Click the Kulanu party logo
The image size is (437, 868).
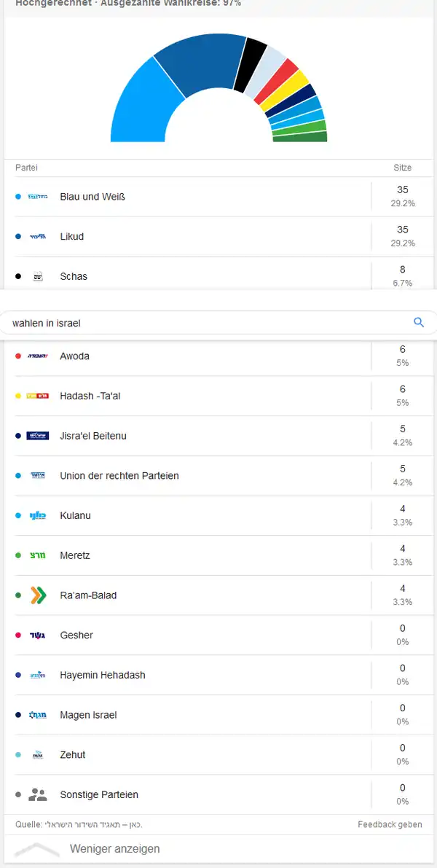[x=38, y=516]
